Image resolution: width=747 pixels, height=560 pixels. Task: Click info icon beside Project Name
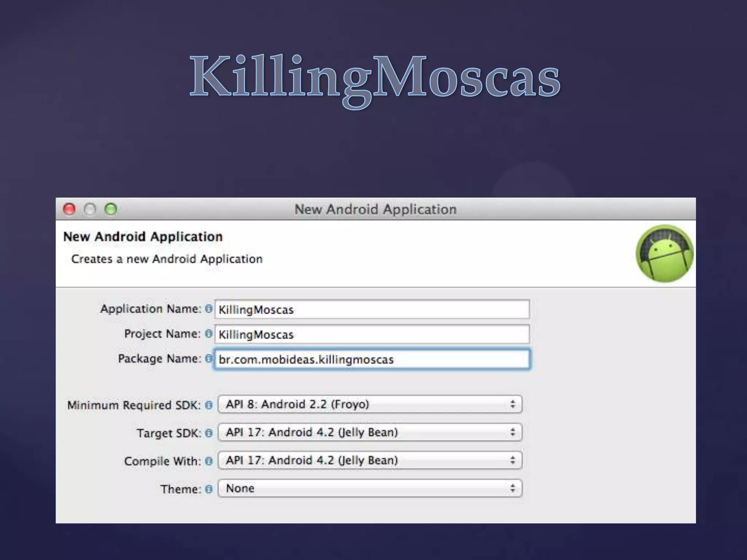[209, 334]
